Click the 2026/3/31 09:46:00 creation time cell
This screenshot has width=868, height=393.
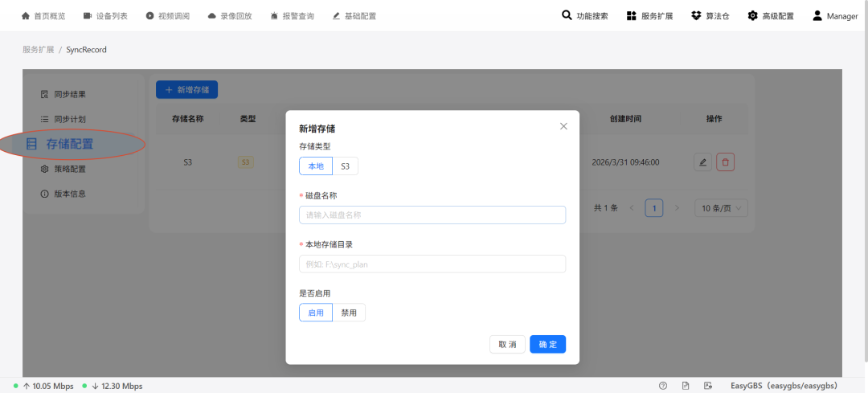coord(625,162)
